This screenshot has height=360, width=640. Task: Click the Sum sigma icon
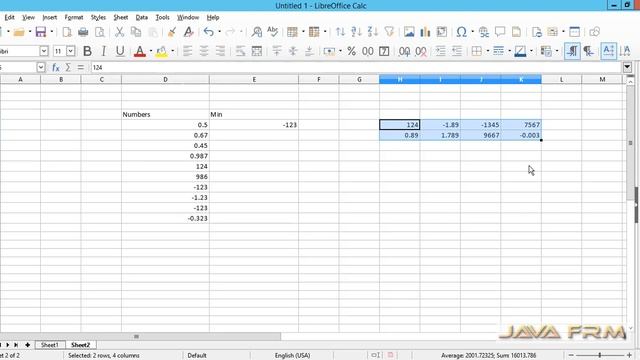68,67
